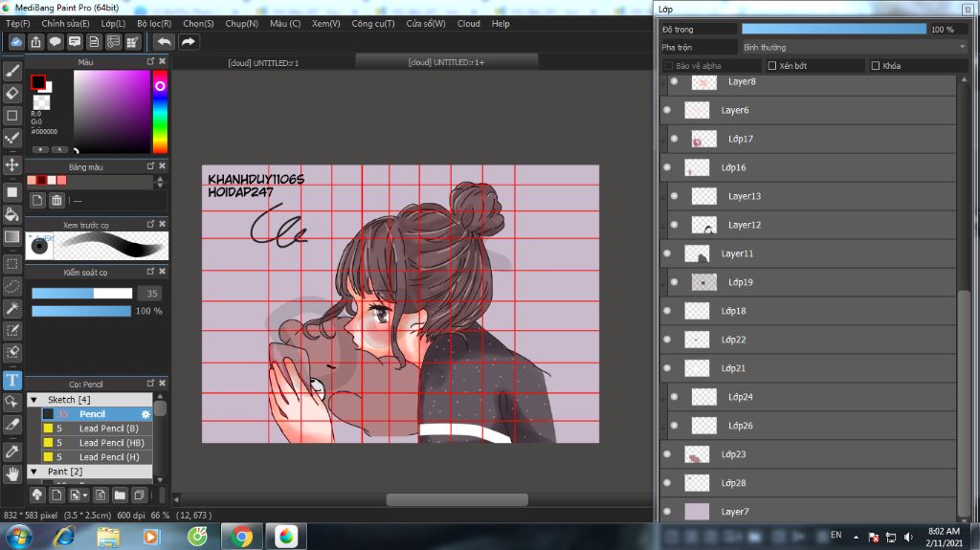Select Lead Pencil (B) brush

click(x=97, y=429)
